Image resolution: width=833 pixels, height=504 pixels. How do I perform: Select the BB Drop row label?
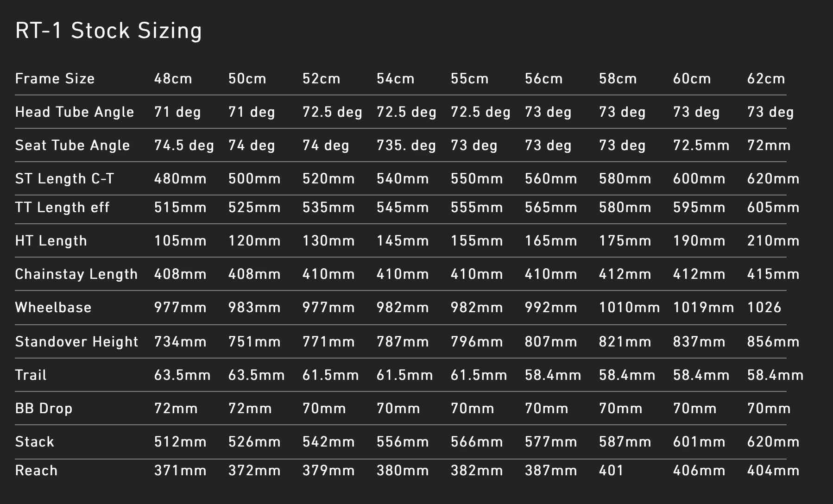[x=44, y=409]
